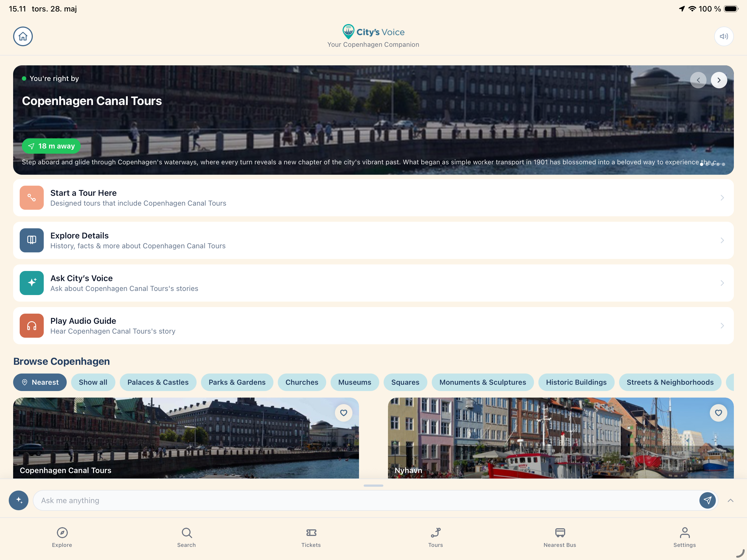Filter by Streets & Neighborhoods

(670, 382)
